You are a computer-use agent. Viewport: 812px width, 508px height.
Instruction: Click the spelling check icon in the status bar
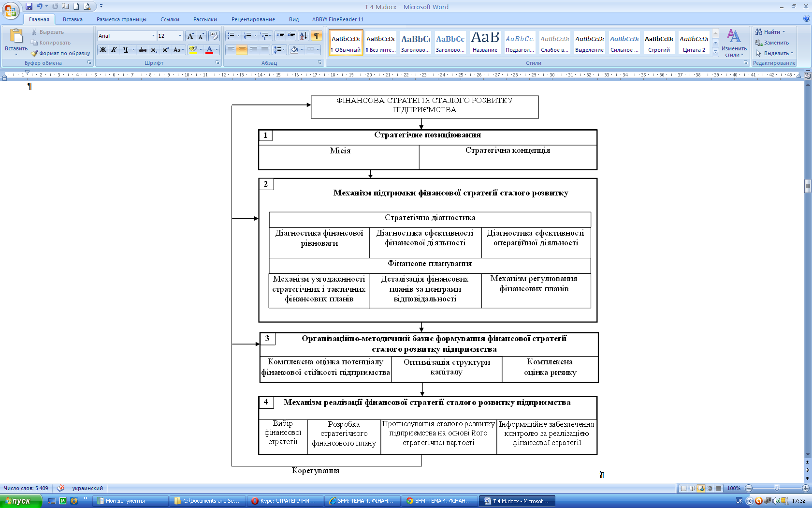pos(60,488)
